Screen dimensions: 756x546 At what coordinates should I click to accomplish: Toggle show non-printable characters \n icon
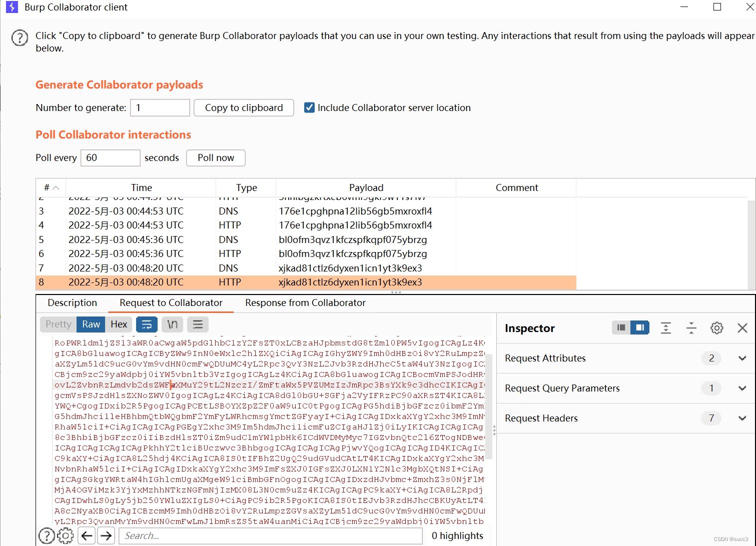coord(172,324)
